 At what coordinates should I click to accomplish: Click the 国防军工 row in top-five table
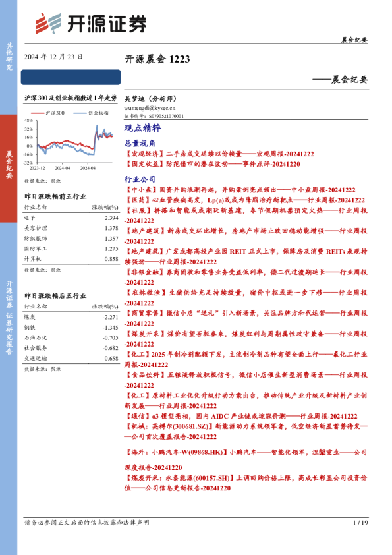71,249
